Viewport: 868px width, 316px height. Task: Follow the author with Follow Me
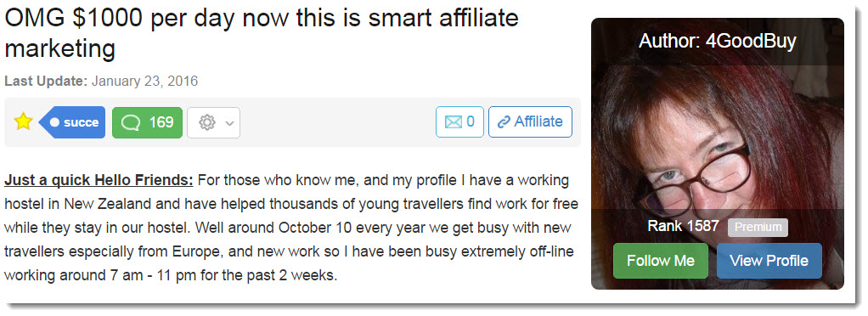661,261
